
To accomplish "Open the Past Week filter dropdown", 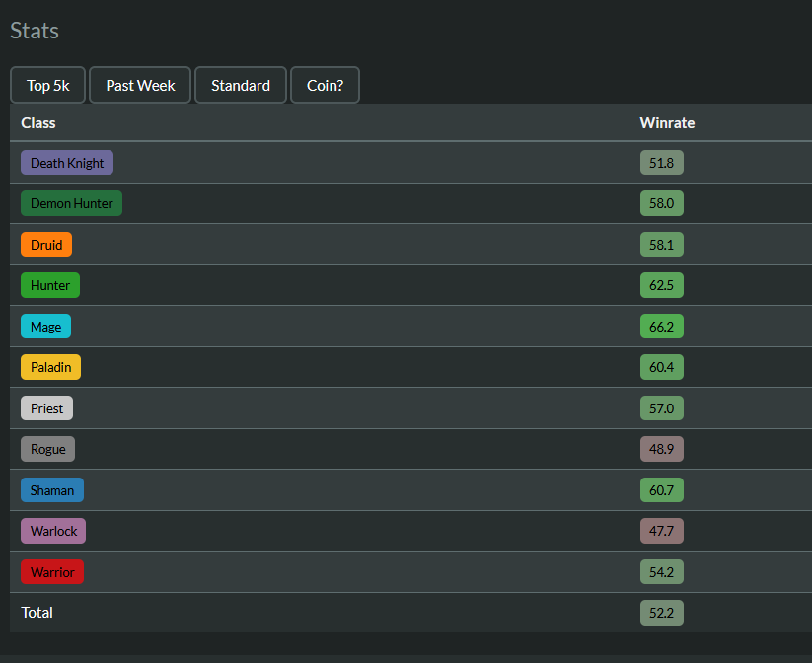I will click(140, 86).
